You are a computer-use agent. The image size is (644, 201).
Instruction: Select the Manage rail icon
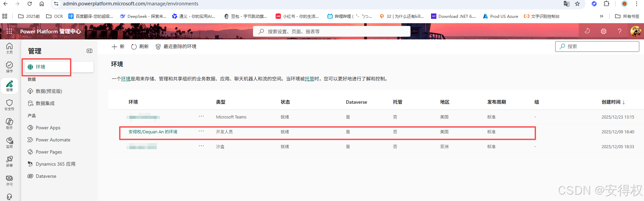coord(9,86)
